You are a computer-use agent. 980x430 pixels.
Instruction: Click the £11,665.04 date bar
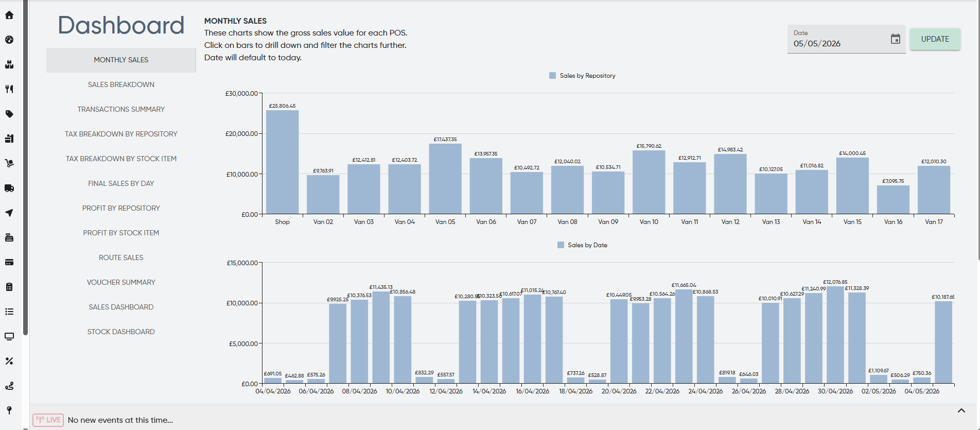pyautogui.click(x=684, y=337)
